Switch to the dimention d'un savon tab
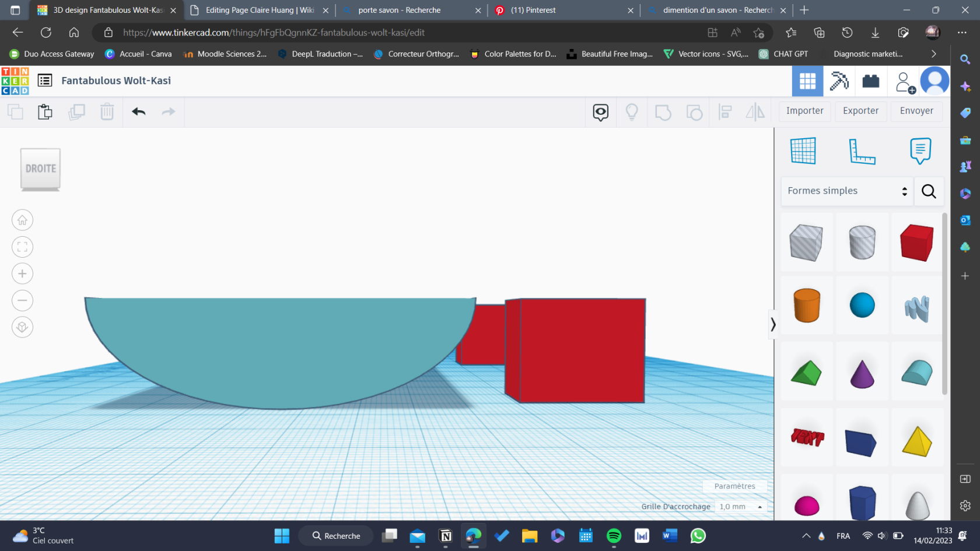Image resolution: width=980 pixels, height=551 pixels. point(716,10)
